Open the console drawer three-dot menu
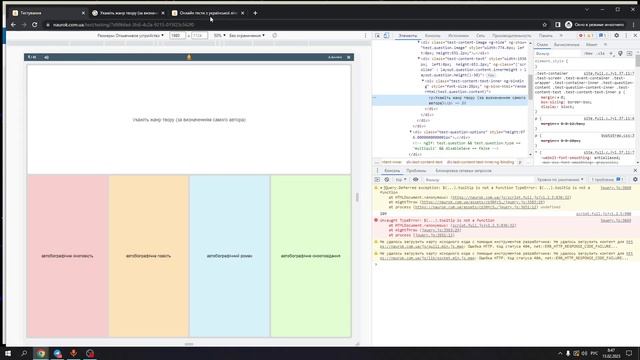Image resolution: width=640 pixels, height=360 pixels. (x=377, y=171)
